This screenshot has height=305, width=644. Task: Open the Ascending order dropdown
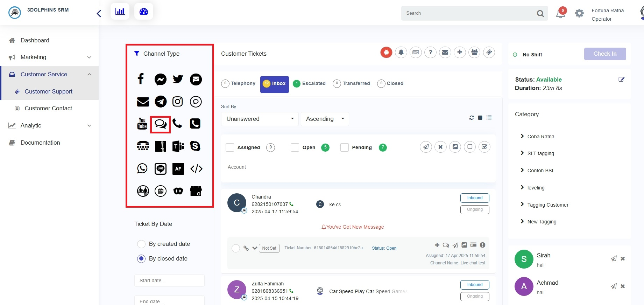[325, 119]
